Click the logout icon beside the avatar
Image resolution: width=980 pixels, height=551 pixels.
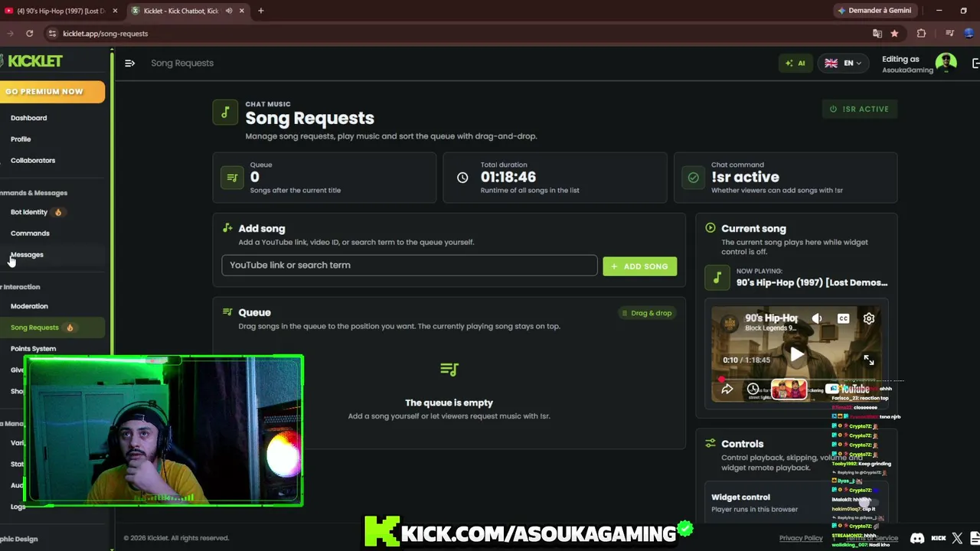(x=975, y=63)
